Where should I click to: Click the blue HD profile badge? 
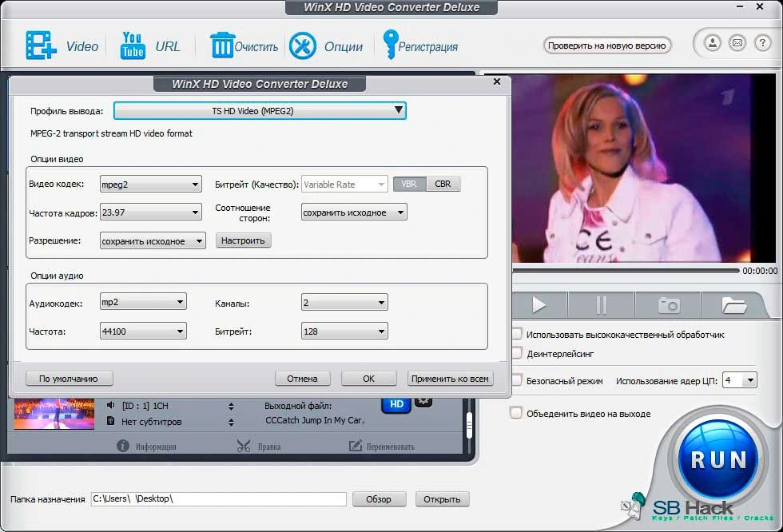tap(396, 404)
